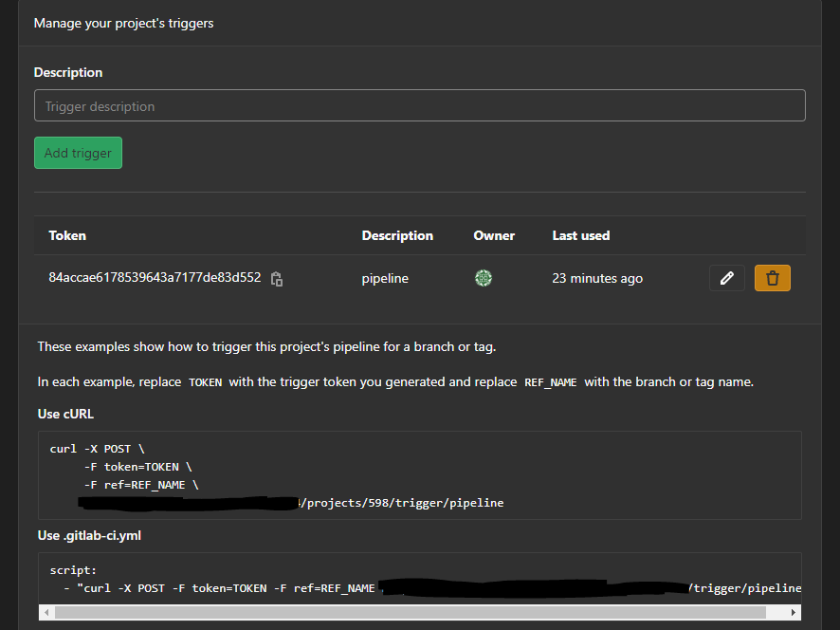
Task: Select the 'pipeline' trigger description text
Action: (384, 278)
